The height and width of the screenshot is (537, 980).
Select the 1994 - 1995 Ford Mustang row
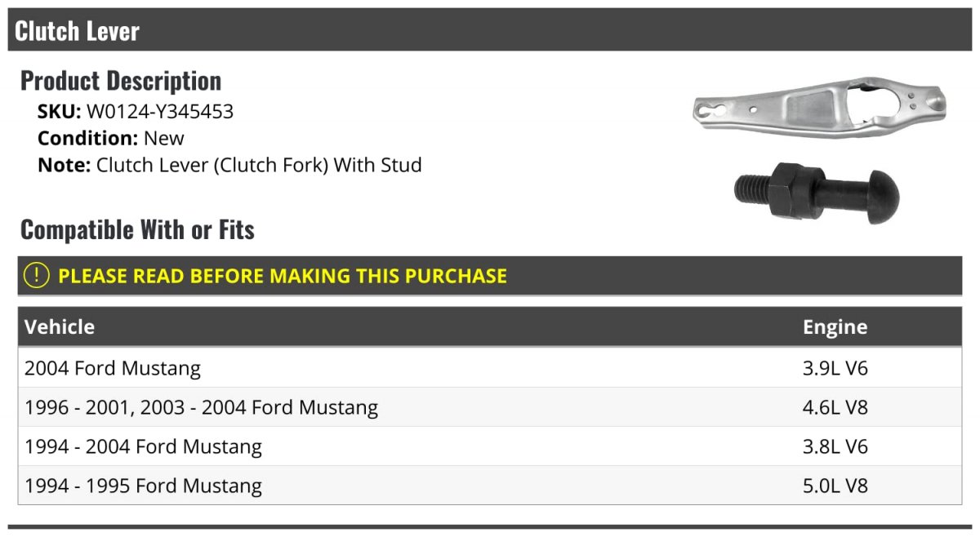pos(490,486)
